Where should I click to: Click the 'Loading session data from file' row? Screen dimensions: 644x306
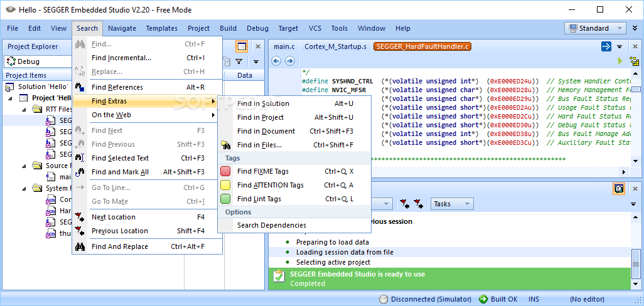[x=449, y=252]
